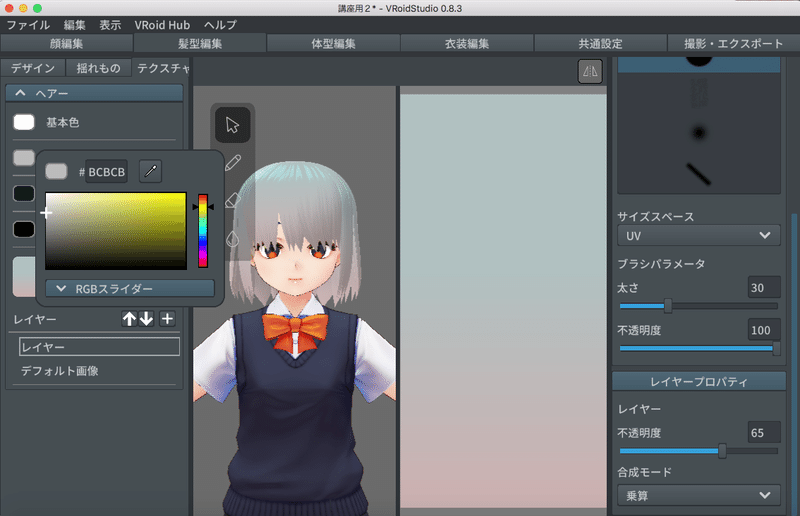Open the VRoid Hub menu
800x516 pixels.
(x=162, y=25)
